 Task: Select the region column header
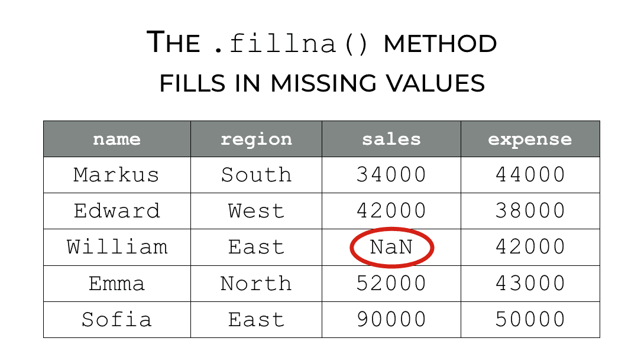(256, 139)
